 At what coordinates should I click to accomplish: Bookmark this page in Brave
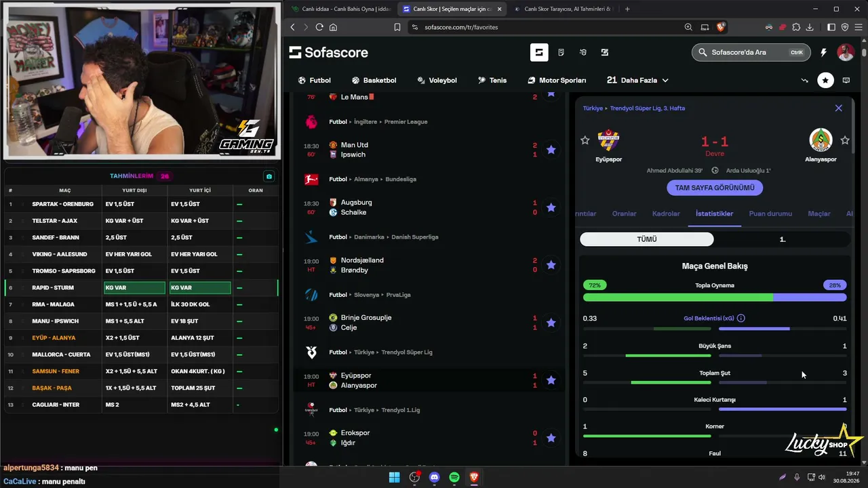click(397, 27)
